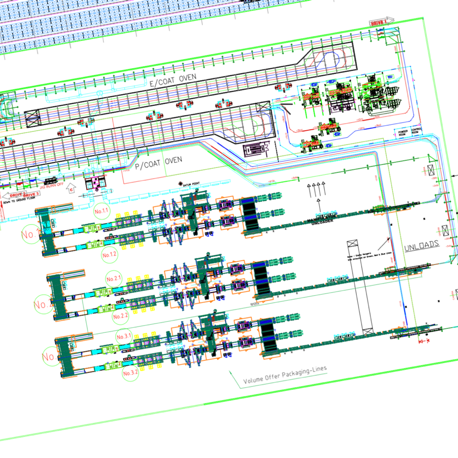Click the Volume Offer Packaging-Lines caption
The height and width of the screenshot is (458, 458).
285,375
